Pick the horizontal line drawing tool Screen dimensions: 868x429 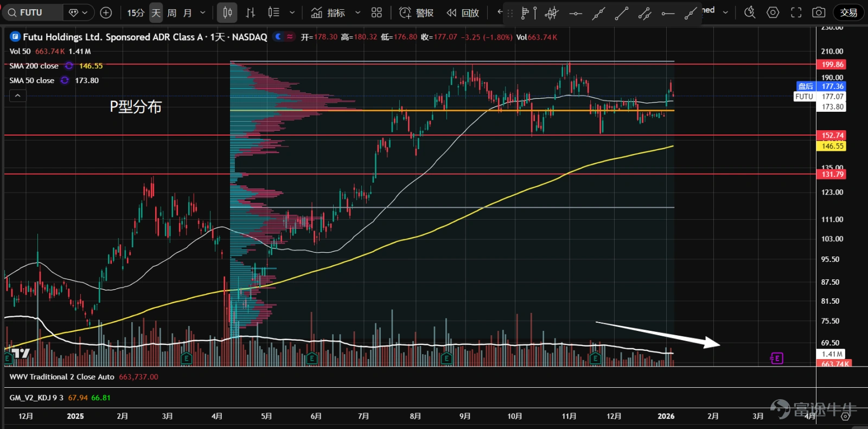(x=576, y=13)
